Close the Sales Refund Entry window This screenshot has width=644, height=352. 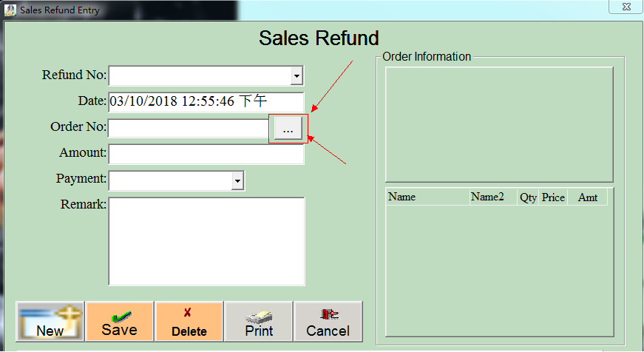point(625,7)
